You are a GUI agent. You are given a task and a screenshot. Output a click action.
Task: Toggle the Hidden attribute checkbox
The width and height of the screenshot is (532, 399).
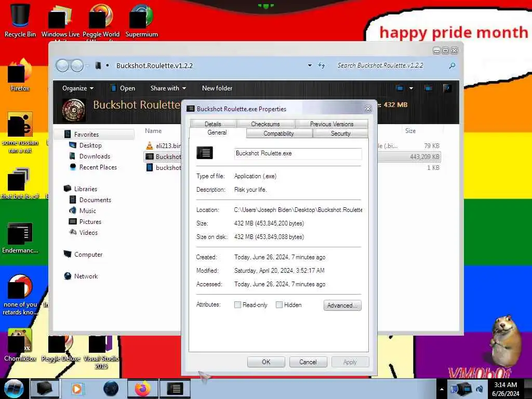point(279,304)
